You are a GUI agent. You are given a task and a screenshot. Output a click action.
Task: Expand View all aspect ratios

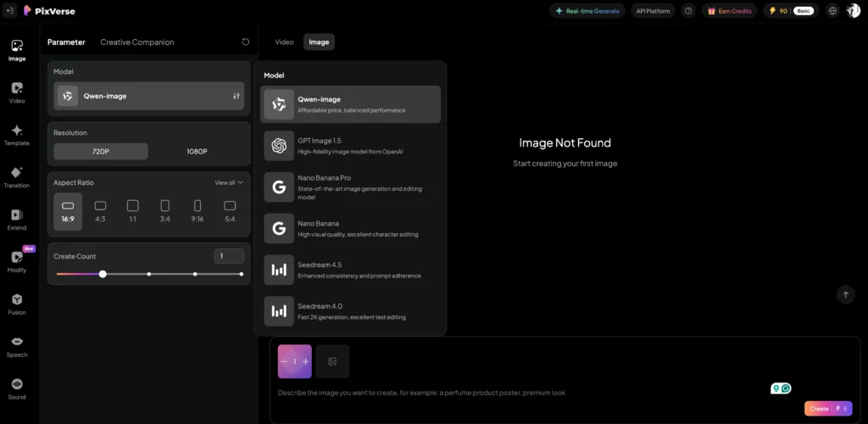(229, 182)
